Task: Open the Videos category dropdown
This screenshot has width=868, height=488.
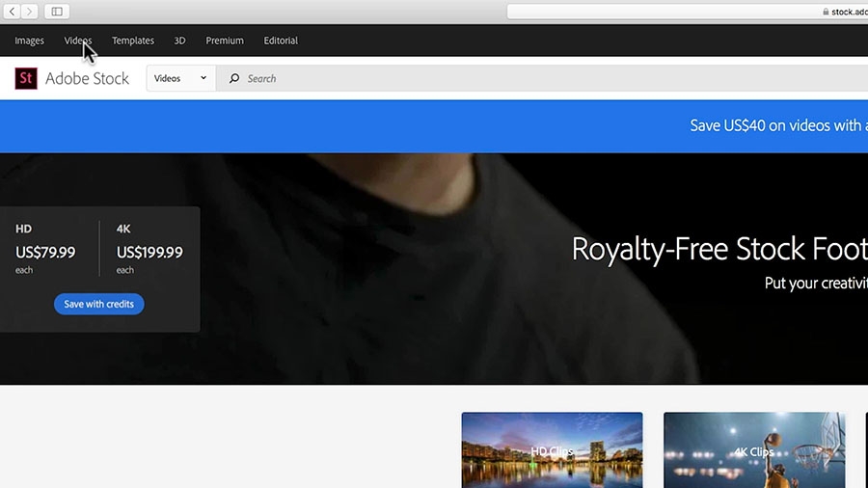Action: [x=180, y=78]
